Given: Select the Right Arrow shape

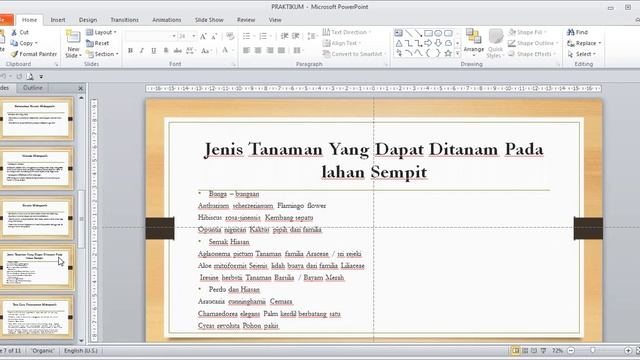Looking at the screenshot, I should (x=428, y=43).
